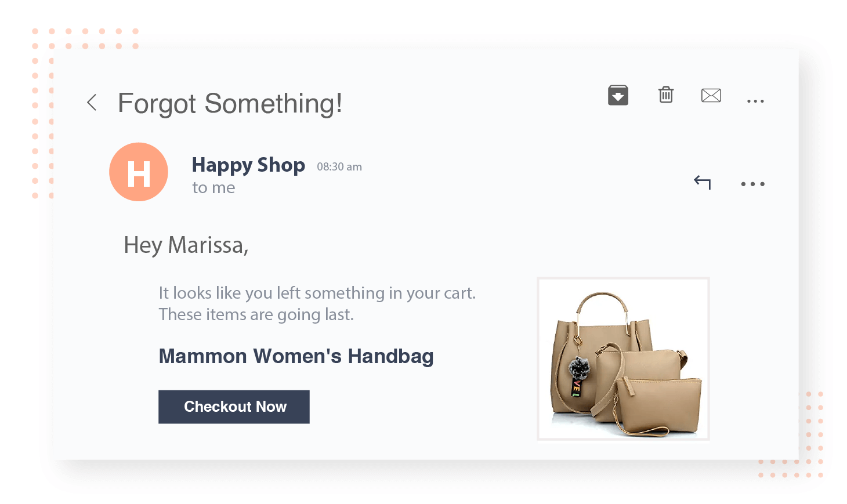Click the 08:30 am timestamp

click(339, 167)
